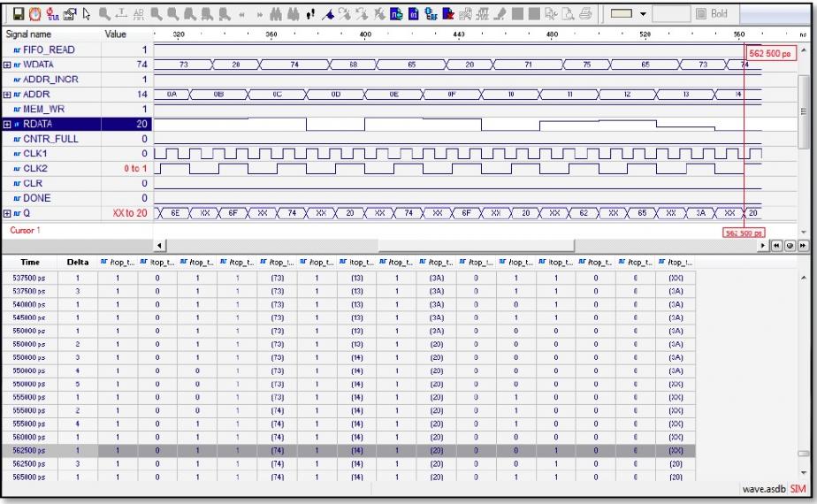Image resolution: width=817 pixels, height=504 pixels.
Task: Click the round center-on-cursor button
Action: tap(790, 246)
